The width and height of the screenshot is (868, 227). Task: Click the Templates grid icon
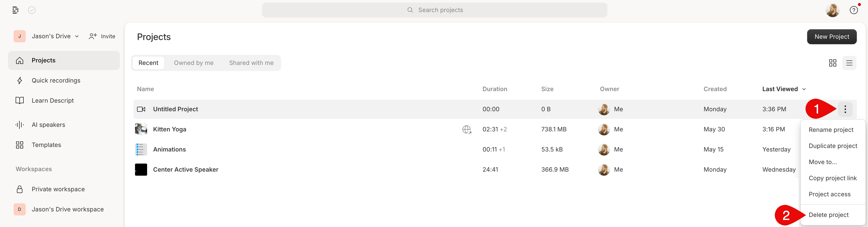click(20, 145)
